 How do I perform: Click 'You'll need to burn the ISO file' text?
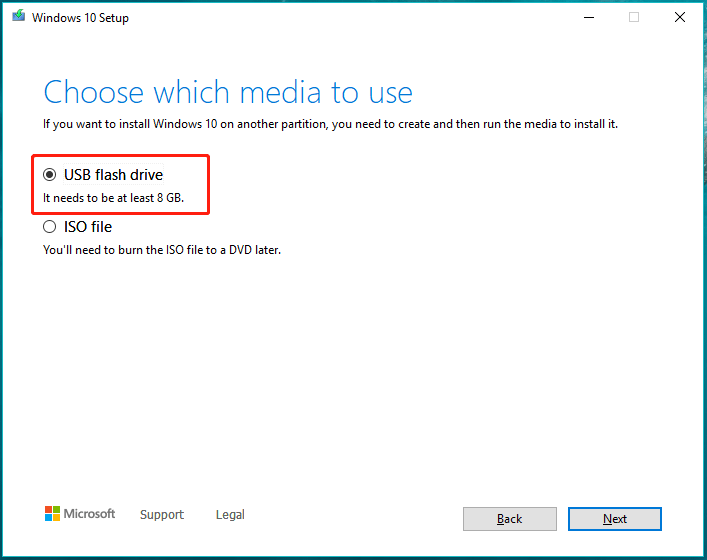[x=162, y=250]
